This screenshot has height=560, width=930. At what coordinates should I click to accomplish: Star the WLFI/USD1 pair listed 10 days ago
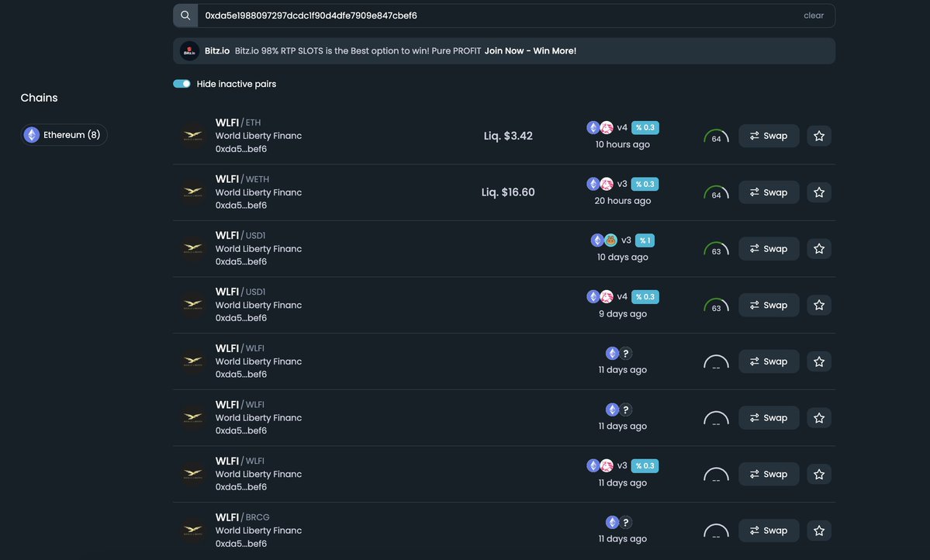[x=819, y=248]
